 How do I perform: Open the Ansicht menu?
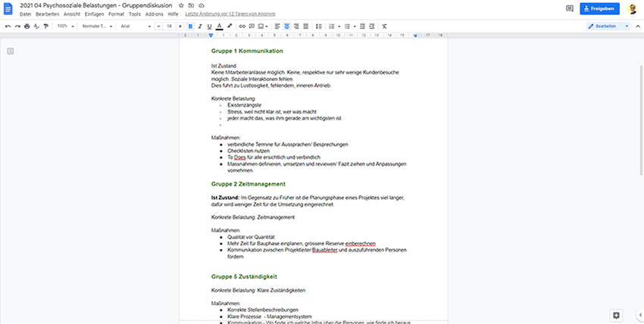click(x=72, y=14)
